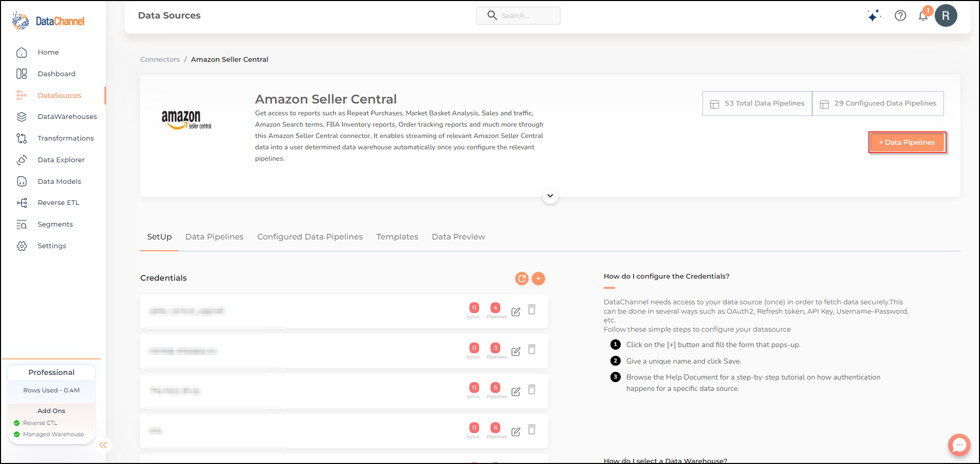Open the Data Preview tab
Viewport: 980px width, 464px height.
(x=458, y=237)
